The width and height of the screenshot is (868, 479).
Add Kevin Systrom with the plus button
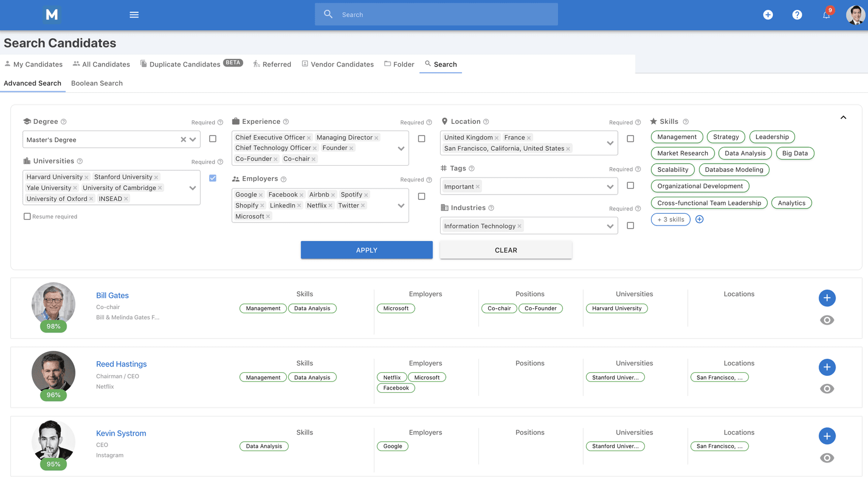click(827, 436)
